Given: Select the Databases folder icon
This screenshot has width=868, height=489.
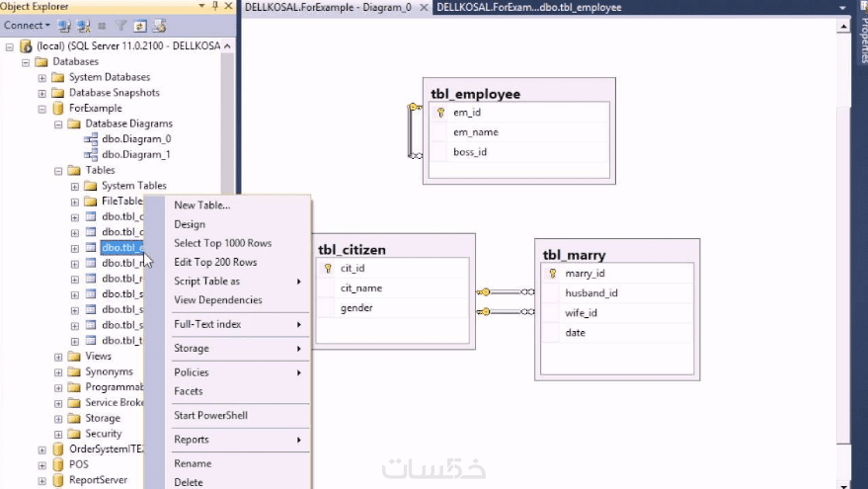Looking at the screenshot, I should (41, 61).
